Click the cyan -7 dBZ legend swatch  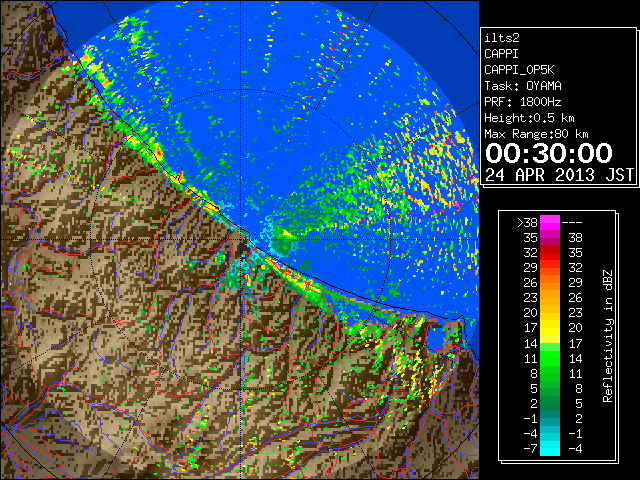pyautogui.click(x=550, y=448)
